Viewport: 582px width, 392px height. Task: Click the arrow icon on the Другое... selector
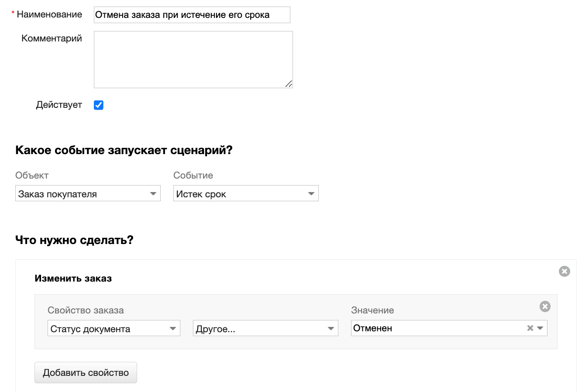tap(331, 328)
